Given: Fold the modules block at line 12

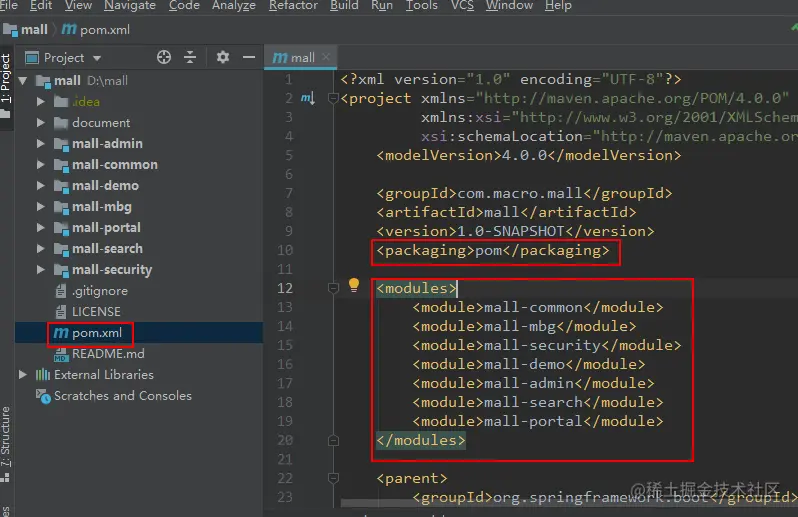Looking at the screenshot, I should [x=333, y=289].
